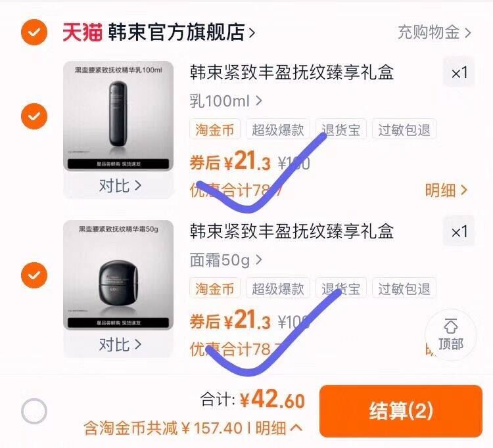This screenshot has height=448, width=493.
Task: Tap the first item's 淘金币 tag
Action: [x=215, y=129]
